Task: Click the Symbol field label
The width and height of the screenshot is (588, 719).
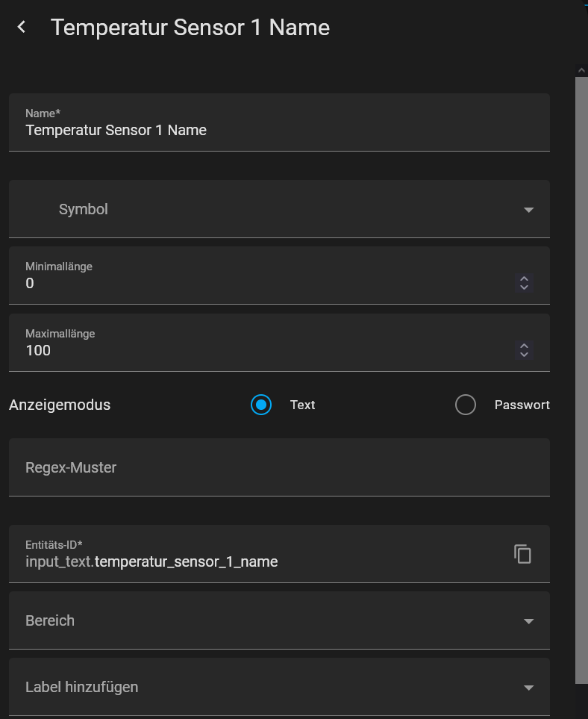Action: pos(84,209)
